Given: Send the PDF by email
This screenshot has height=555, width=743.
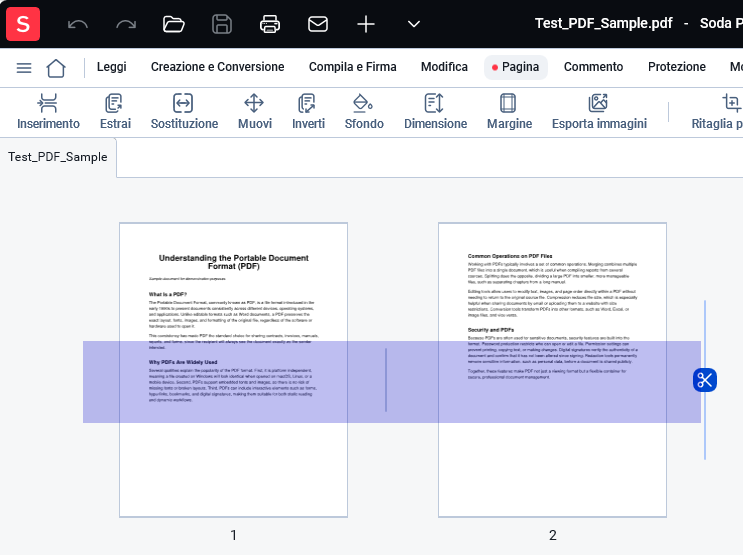Looking at the screenshot, I should [318, 24].
